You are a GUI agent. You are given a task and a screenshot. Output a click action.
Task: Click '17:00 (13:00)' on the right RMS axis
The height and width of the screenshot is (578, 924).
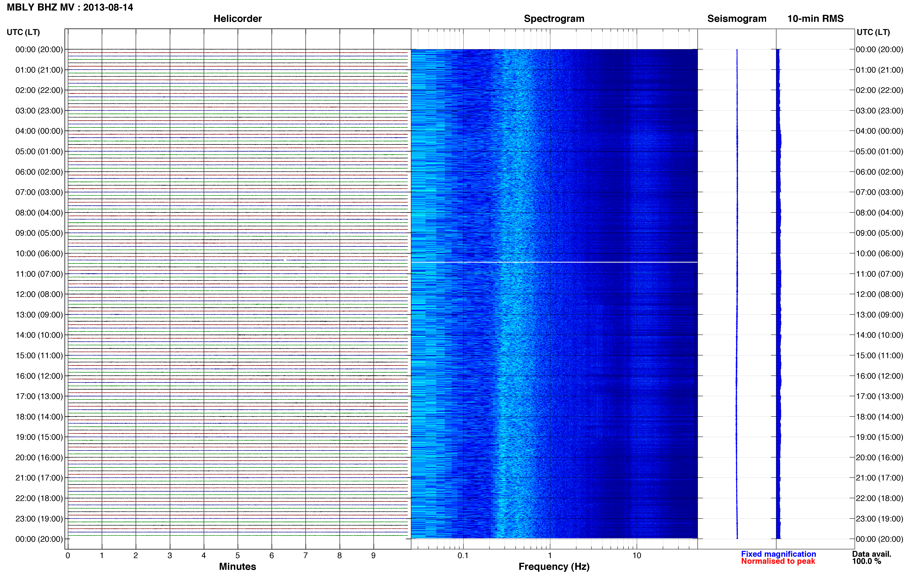[x=880, y=396]
